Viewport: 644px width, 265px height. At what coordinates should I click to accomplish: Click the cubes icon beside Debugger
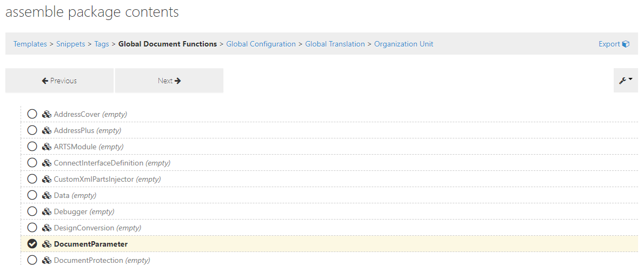pyautogui.click(x=47, y=211)
